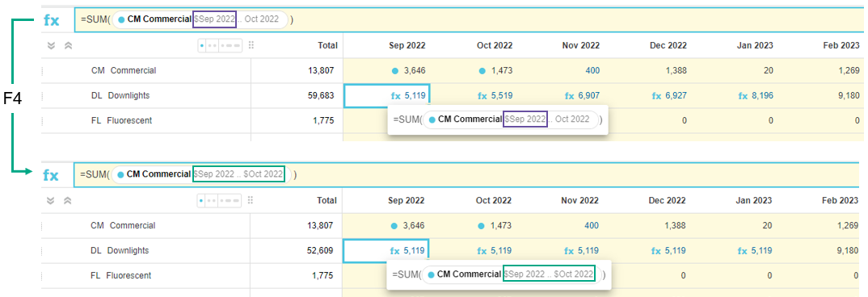868x297 pixels.
Task: Select the Feb 2023 column header in bottom grid
Action: coord(841,200)
